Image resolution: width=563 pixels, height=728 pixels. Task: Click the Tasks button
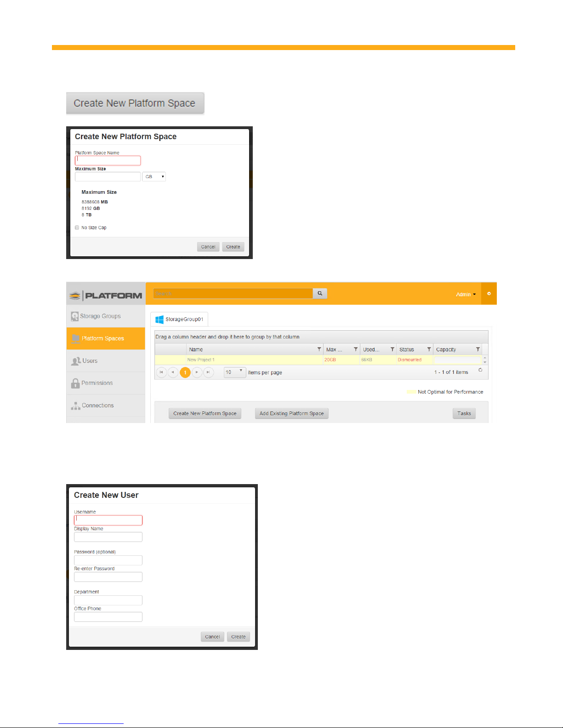(x=464, y=413)
